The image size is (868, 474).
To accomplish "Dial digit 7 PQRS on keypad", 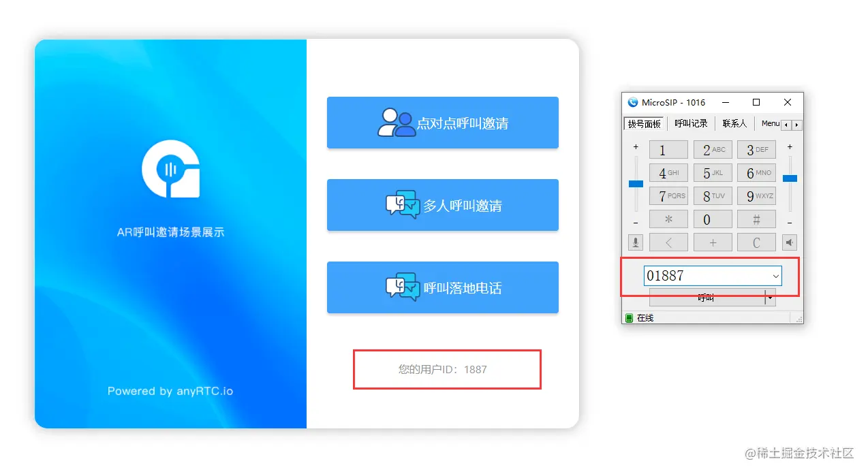I will (668, 196).
